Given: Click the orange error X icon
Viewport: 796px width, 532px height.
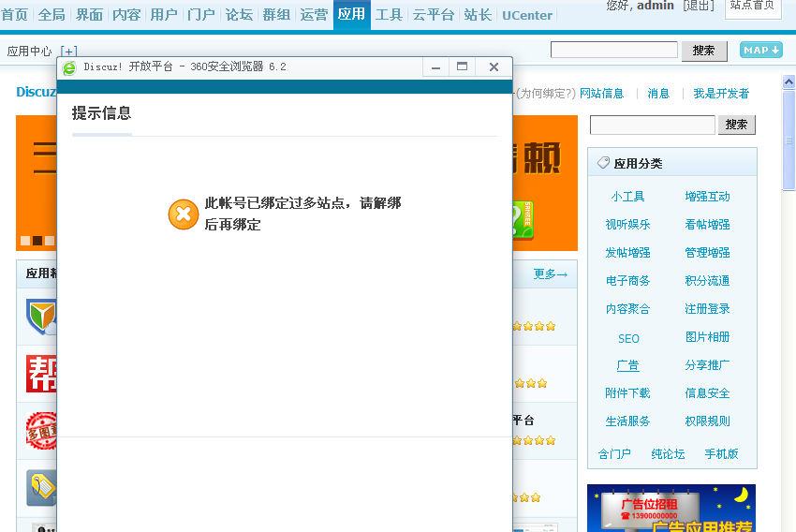Looking at the screenshot, I should pyautogui.click(x=184, y=214).
